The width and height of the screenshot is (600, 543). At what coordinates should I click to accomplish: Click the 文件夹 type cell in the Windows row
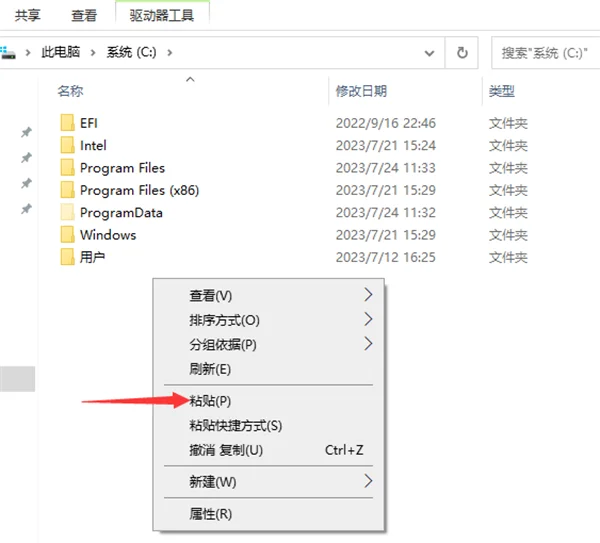click(508, 235)
